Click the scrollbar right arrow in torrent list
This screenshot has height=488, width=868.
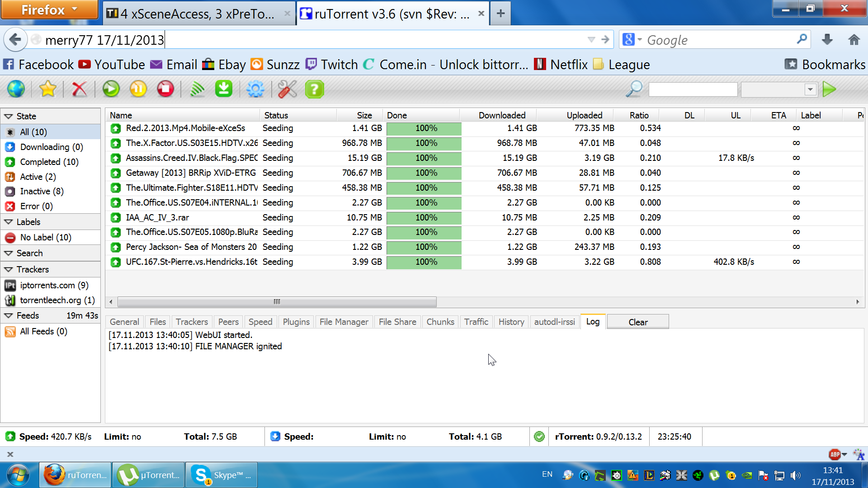click(857, 301)
